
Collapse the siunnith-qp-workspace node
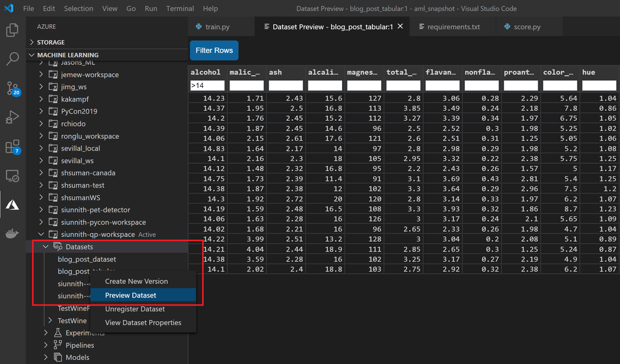41,234
